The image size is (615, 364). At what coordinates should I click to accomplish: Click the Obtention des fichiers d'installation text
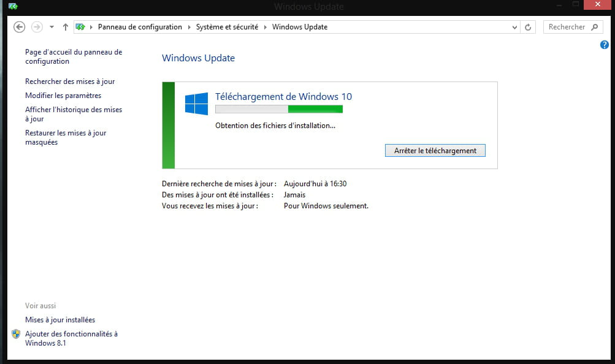275,126
